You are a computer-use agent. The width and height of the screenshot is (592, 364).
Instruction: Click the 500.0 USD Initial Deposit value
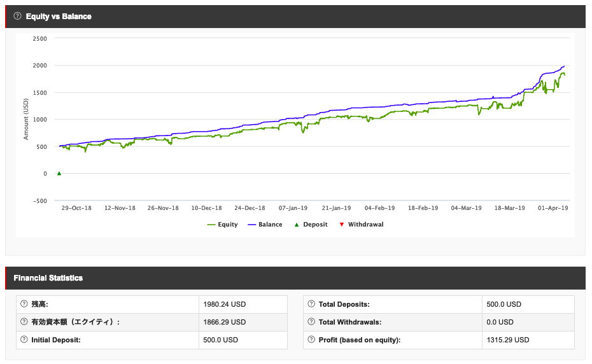click(x=220, y=340)
